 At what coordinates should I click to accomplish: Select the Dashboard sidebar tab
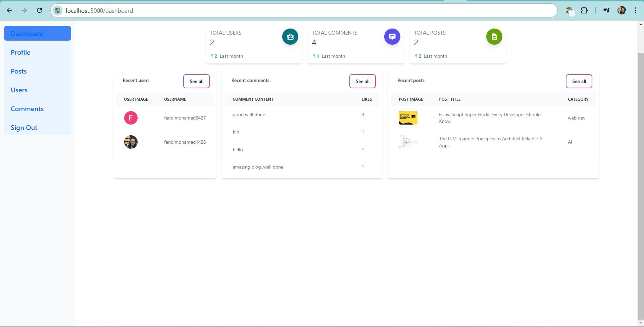(x=37, y=34)
